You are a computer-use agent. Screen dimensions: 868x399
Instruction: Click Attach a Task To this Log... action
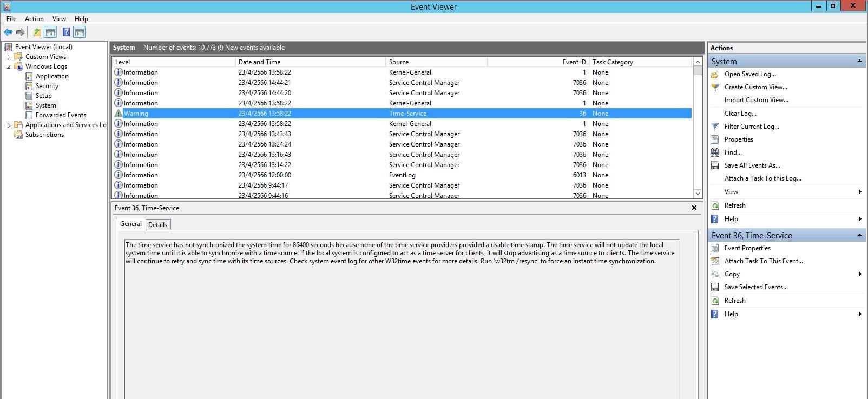point(763,178)
